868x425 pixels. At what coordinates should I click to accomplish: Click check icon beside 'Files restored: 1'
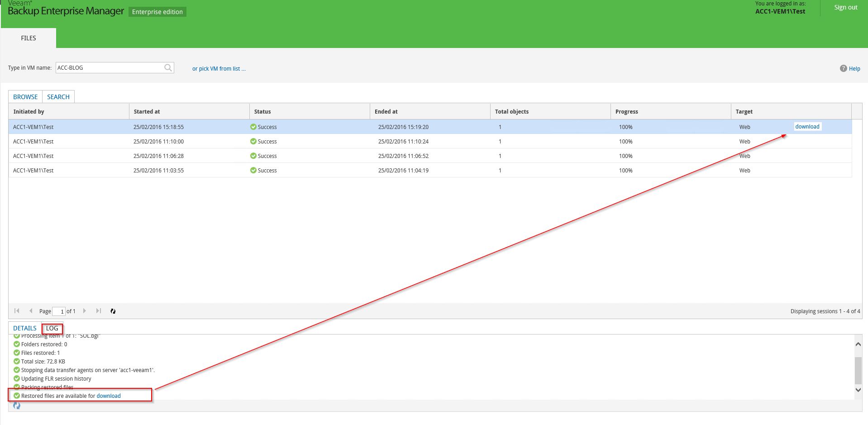pos(17,353)
